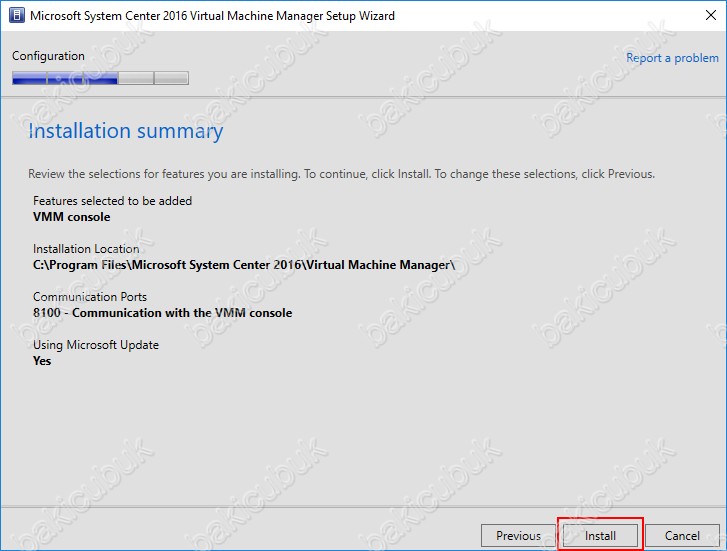
Task: Cancel the setup wizard
Action: pyautogui.click(x=682, y=536)
